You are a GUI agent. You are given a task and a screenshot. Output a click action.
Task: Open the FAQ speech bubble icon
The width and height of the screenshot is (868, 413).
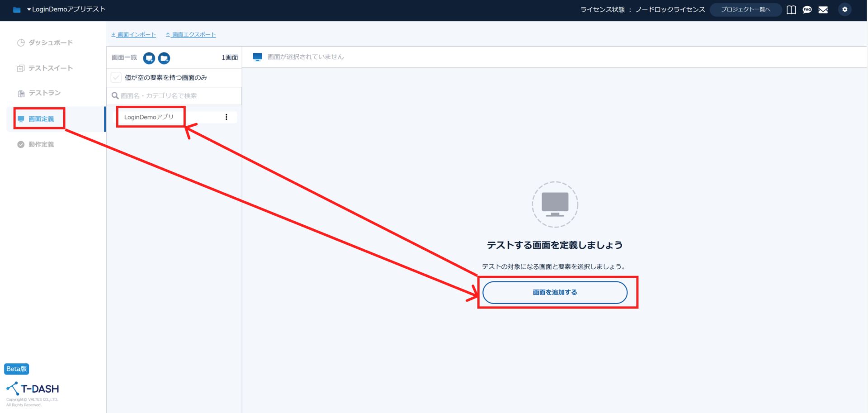click(x=807, y=9)
